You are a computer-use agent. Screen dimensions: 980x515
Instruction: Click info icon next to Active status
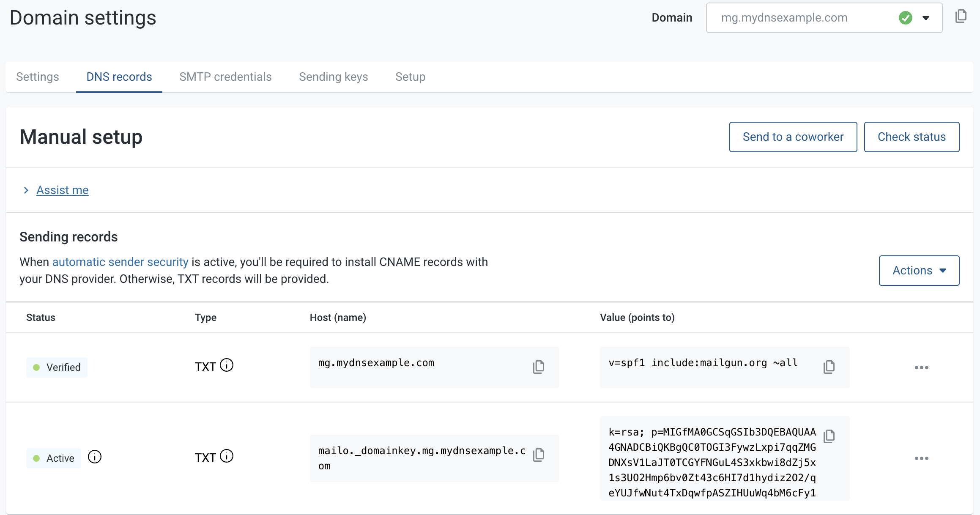(94, 457)
